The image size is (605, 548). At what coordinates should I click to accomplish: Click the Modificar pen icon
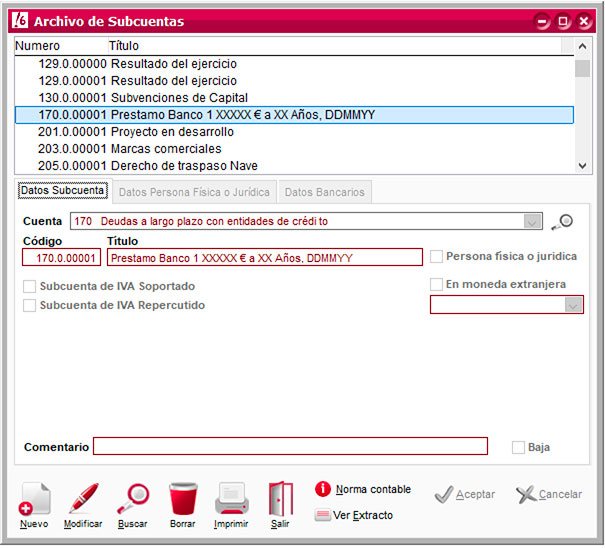coord(83,498)
